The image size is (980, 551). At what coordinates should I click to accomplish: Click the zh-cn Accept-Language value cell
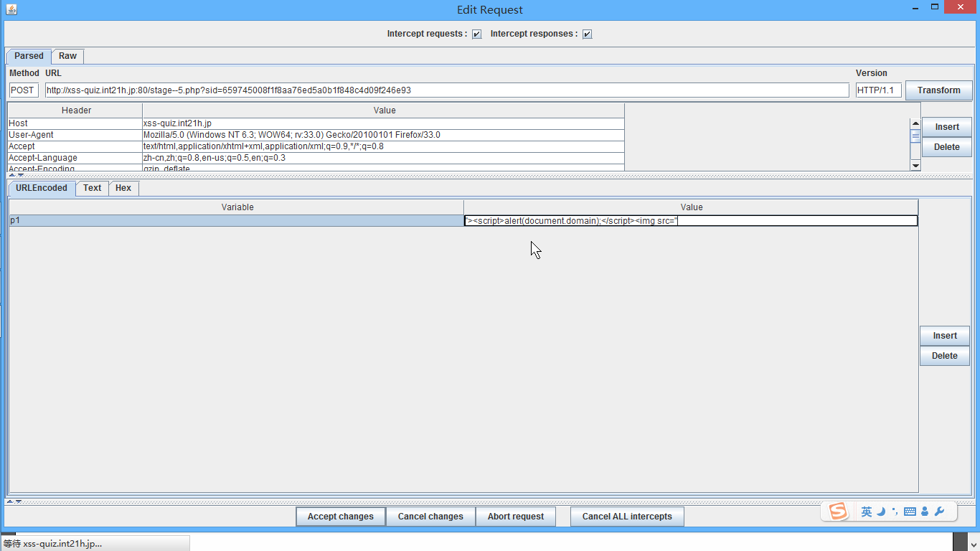point(383,158)
